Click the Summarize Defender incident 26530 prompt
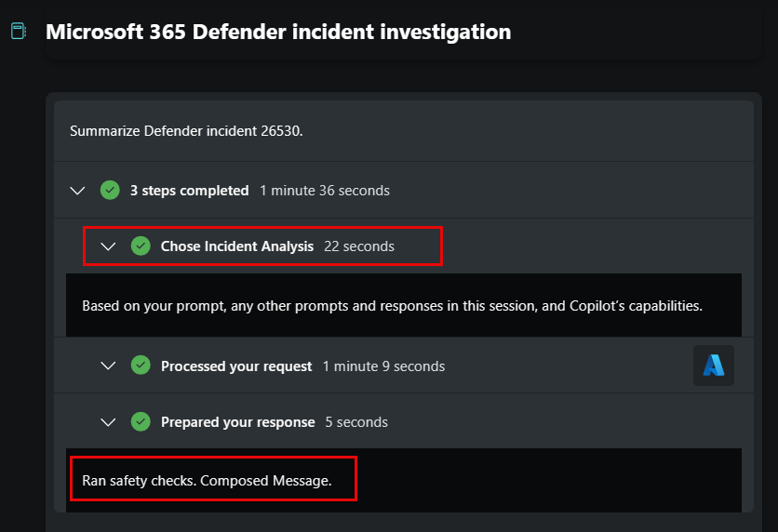Viewport: 778px width, 532px height. pyautogui.click(x=186, y=131)
